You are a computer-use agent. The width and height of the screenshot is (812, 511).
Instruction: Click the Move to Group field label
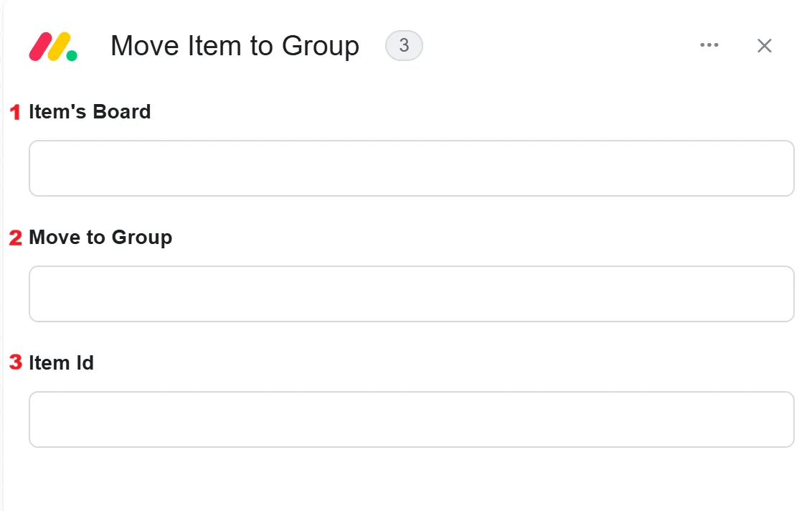[x=100, y=238]
